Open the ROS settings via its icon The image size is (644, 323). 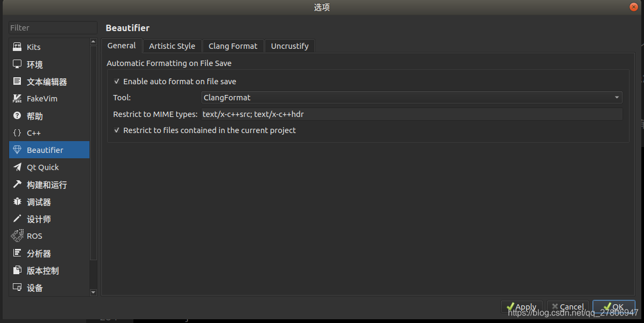click(x=17, y=236)
